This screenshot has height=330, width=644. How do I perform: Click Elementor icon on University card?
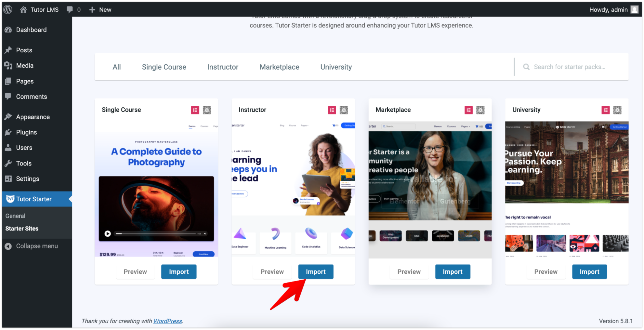606,110
